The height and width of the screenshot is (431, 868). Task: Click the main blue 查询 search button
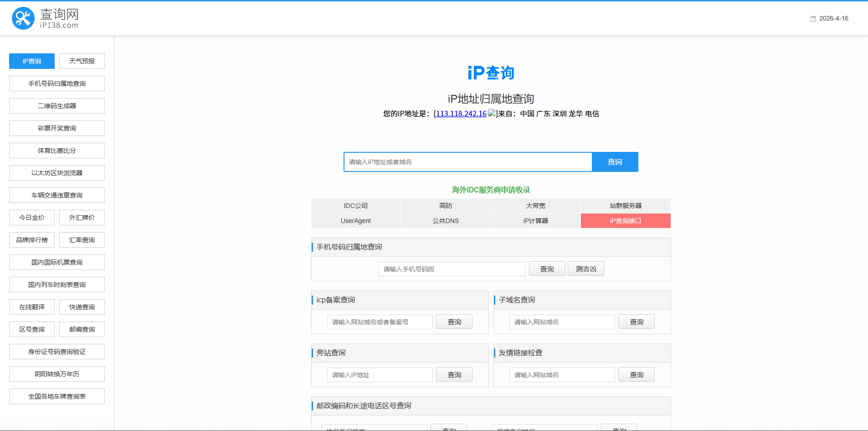615,161
